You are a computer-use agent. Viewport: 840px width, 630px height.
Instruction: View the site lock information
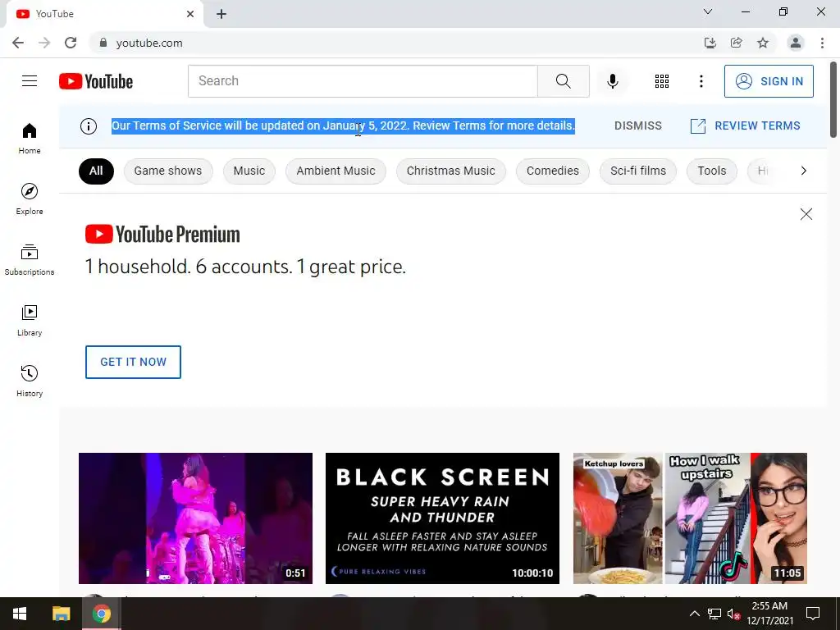103,43
